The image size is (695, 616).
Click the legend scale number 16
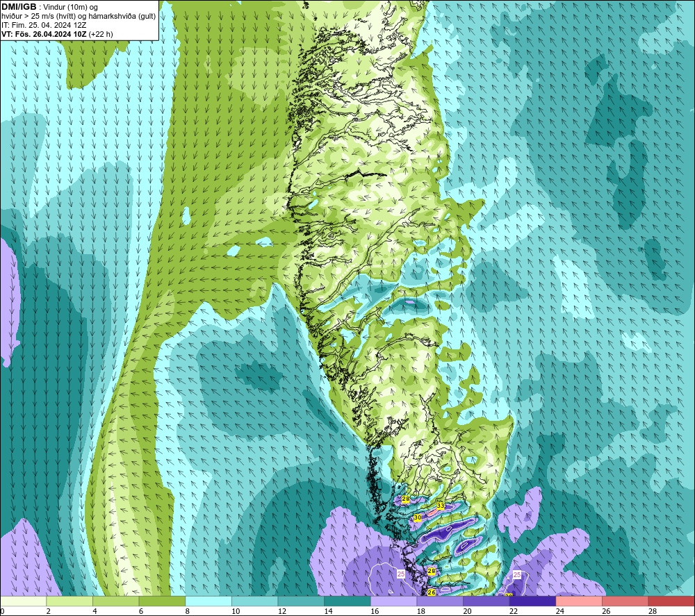[x=375, y=611]
